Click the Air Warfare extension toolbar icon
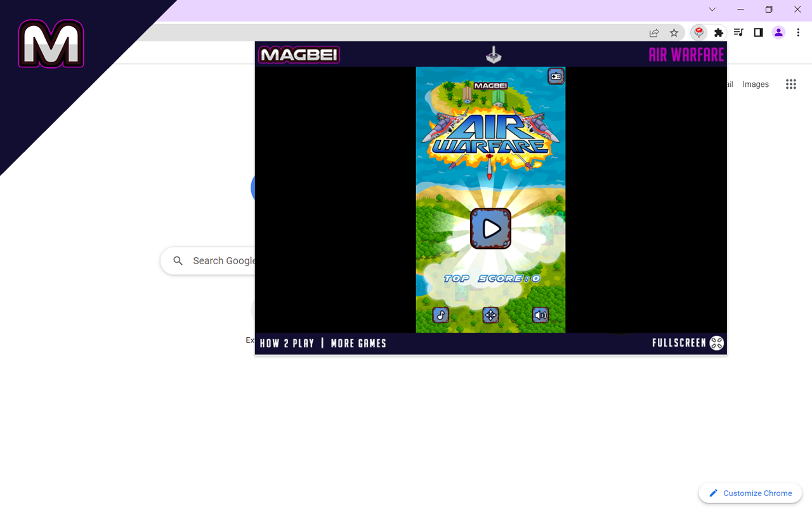The width and height of the screenshot is (812, 508). 698,32
